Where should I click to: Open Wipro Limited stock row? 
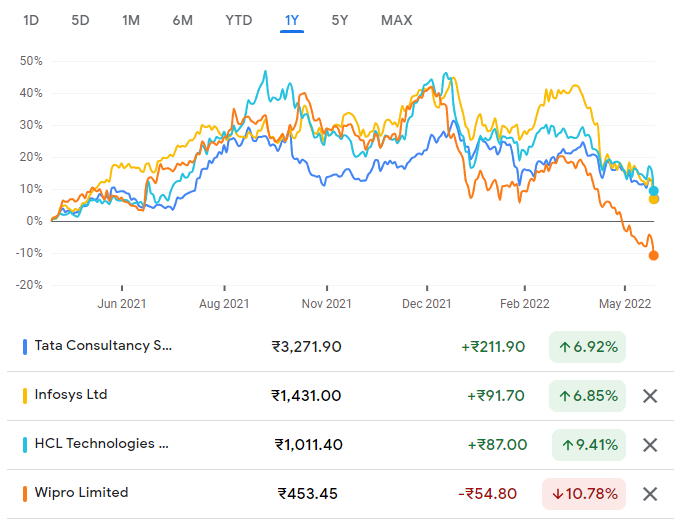coord(340,494)
